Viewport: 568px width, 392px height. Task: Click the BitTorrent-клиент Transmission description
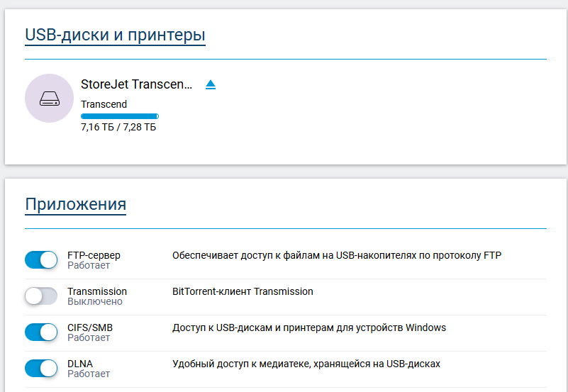coord(243,291)
